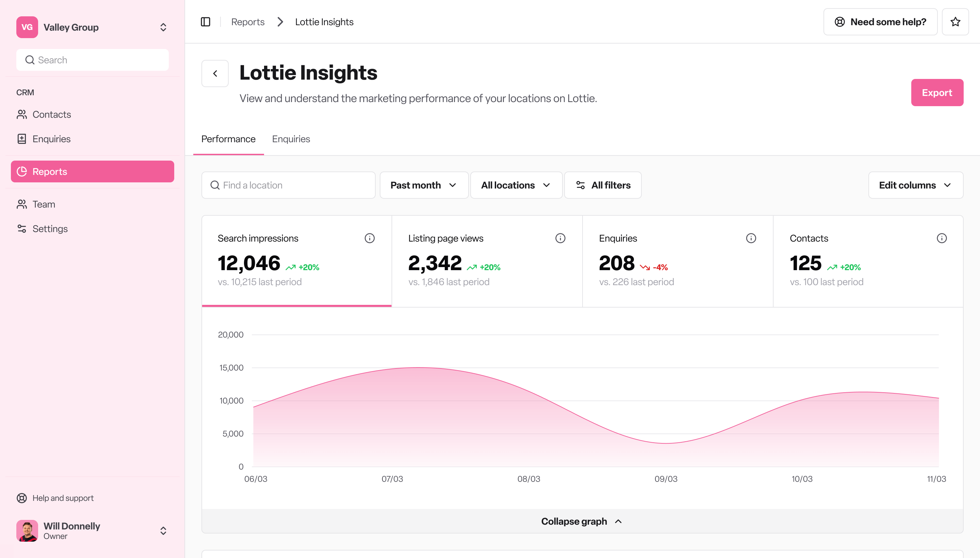This screenshot has height=558, width=980.
Task: Click the sidebar Search field
Action: [x=92, y=60]
